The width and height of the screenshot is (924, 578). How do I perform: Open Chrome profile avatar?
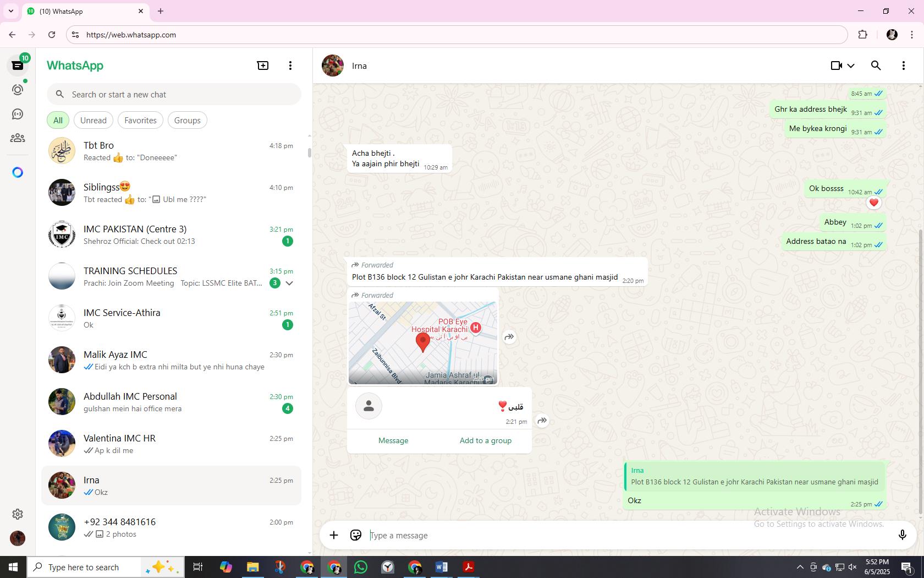(892, 35)
